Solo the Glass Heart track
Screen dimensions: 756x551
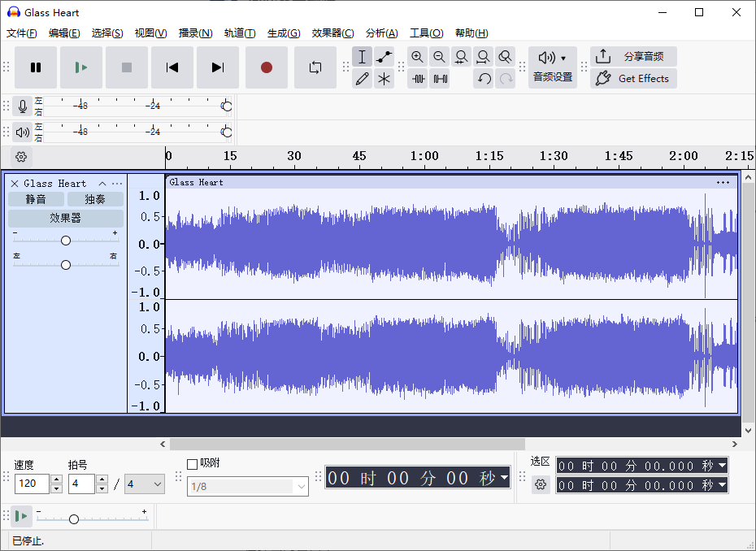coord(94,198)
